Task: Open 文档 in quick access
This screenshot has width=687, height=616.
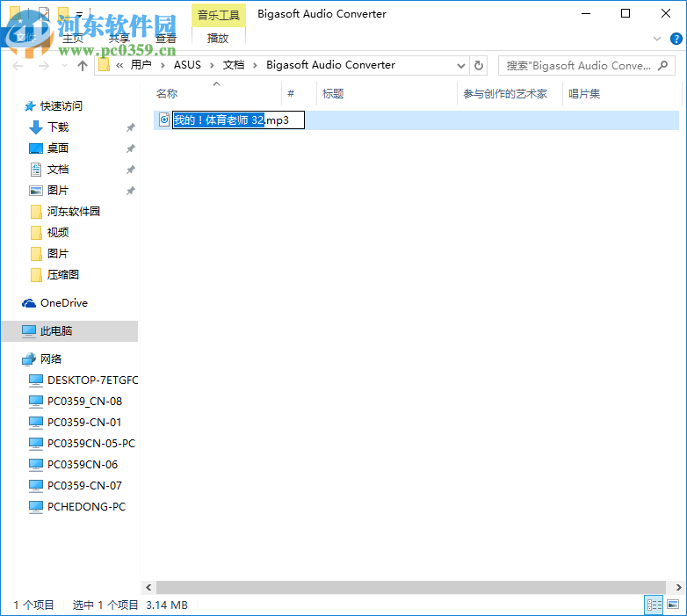Action: coord(58,170)
